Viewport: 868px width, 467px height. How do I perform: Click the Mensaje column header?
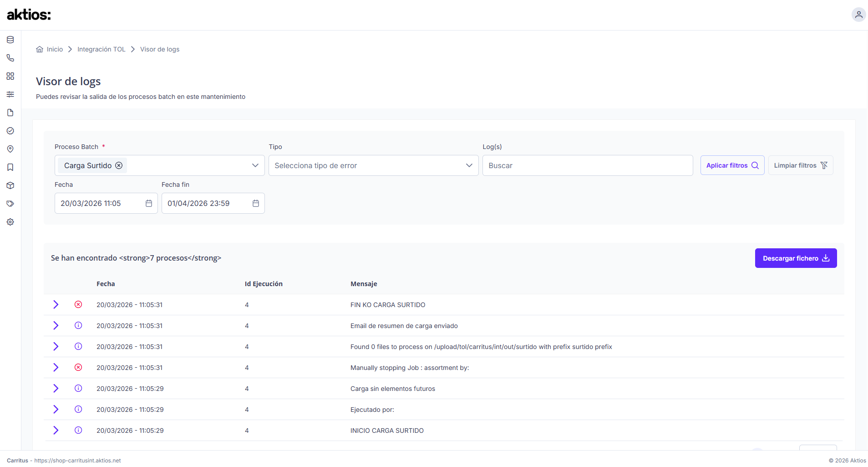tap(364, 284)
